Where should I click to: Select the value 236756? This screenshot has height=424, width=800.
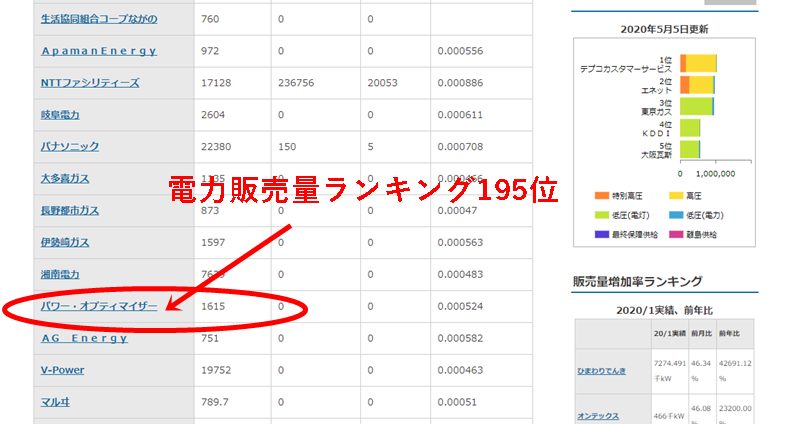[x=296, y=83]
